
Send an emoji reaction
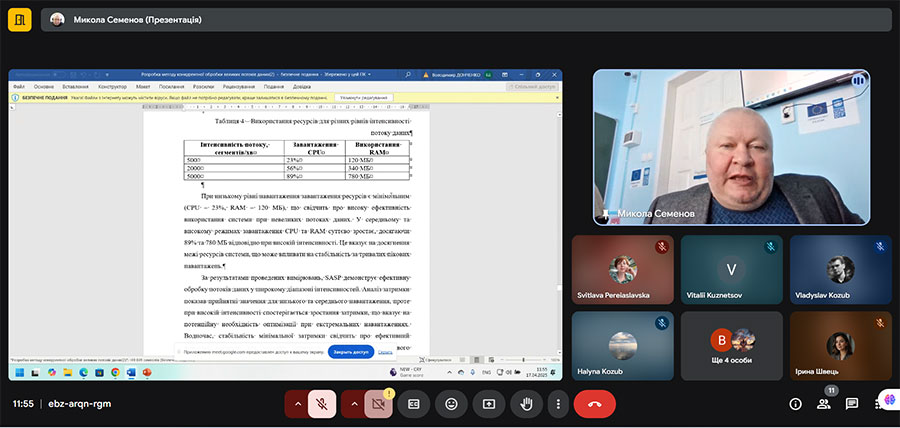[452, 404]
